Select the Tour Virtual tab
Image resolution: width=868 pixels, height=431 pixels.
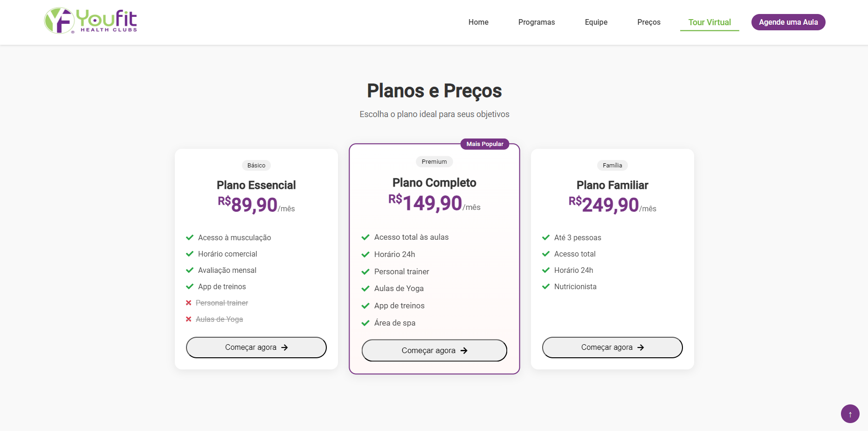coord(710,22)
